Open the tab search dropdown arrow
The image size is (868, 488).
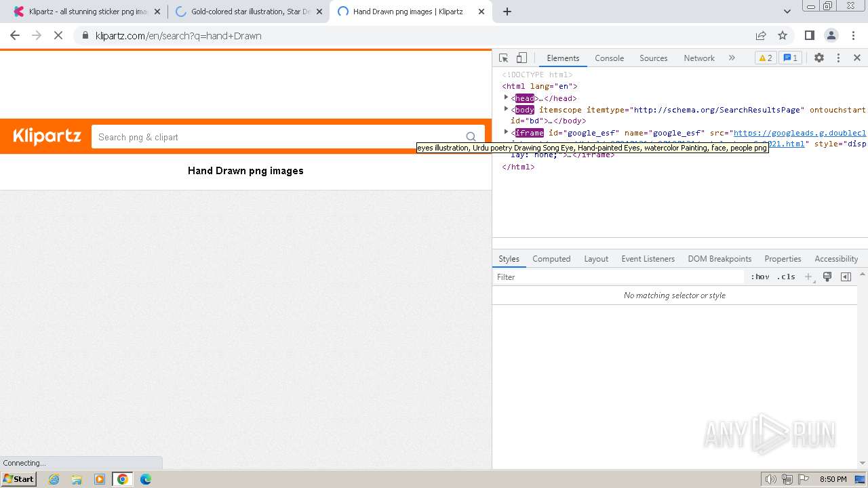pyautogui.click(x=787, y=12)
